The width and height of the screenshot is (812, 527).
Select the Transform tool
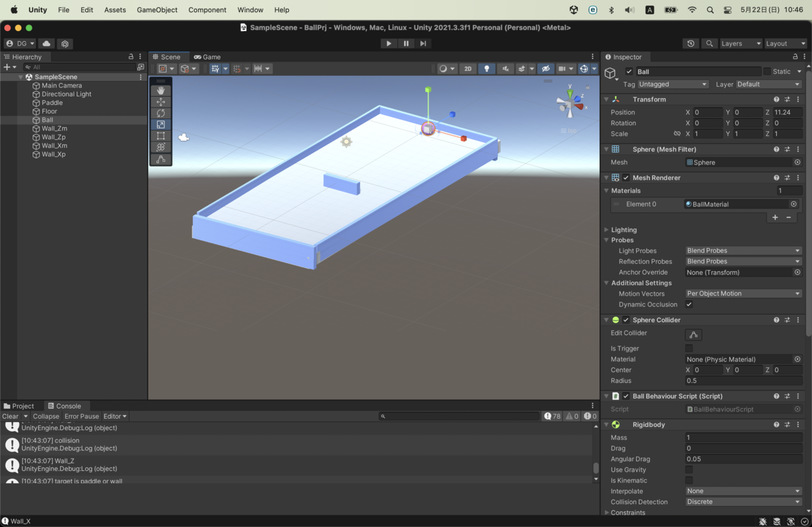point(161,147)
